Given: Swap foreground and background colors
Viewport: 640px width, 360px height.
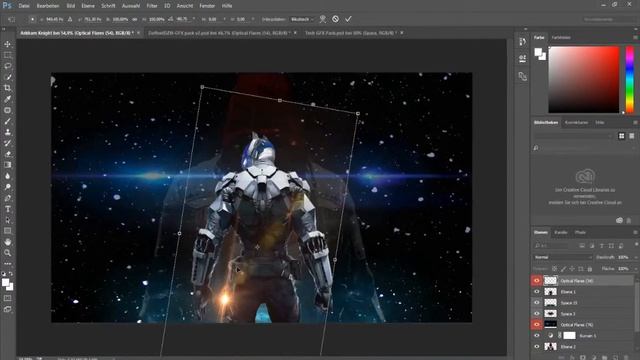Looking at the screenshot, I should pos(11,274).
